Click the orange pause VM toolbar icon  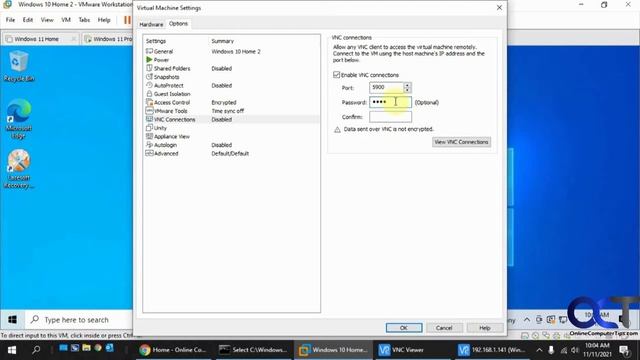[x=127, y=20]
